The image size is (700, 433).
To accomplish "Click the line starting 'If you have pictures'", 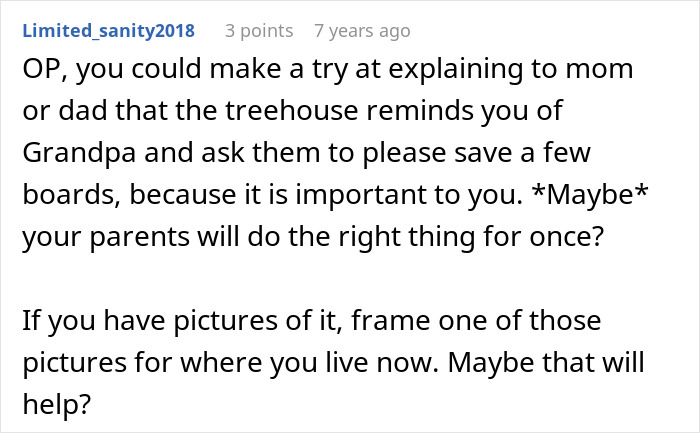I will tap(312, 321).
